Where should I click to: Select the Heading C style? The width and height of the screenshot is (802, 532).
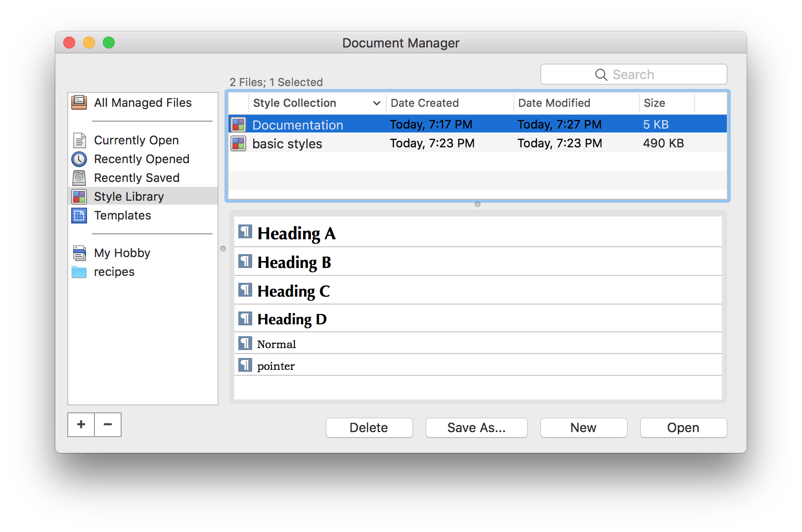(x=478, y=290)
